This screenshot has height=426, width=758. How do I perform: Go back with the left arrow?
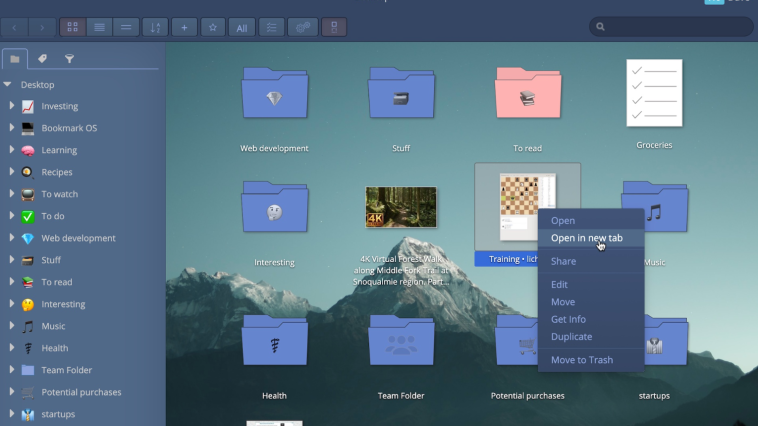(x=14, y=28)
